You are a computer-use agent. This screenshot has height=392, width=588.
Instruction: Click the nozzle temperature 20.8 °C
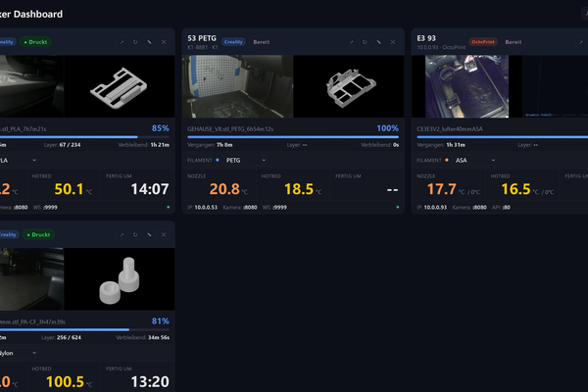point(228,189)
